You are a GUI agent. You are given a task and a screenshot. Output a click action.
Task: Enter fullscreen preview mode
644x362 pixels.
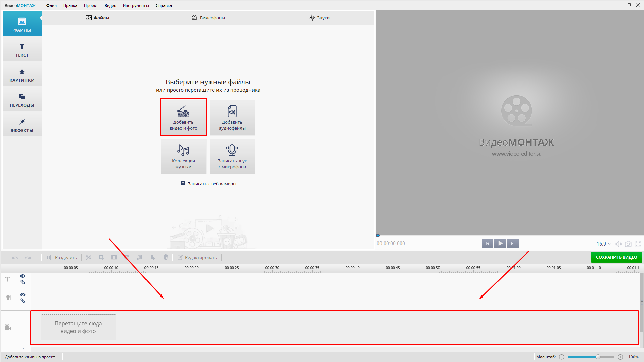pyautogui.click(x=638, y=244)
